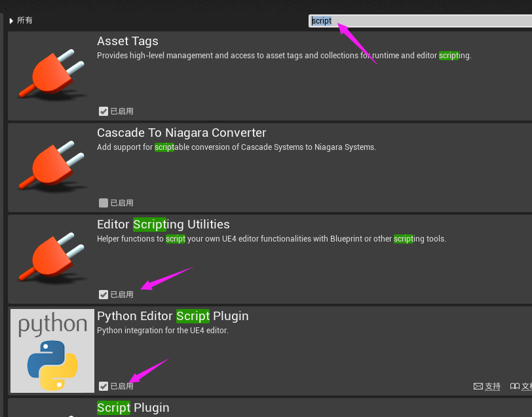The image size is (532, 417).
Task: Focus the plugin search field containing script
Action: [x=420, y=21]
